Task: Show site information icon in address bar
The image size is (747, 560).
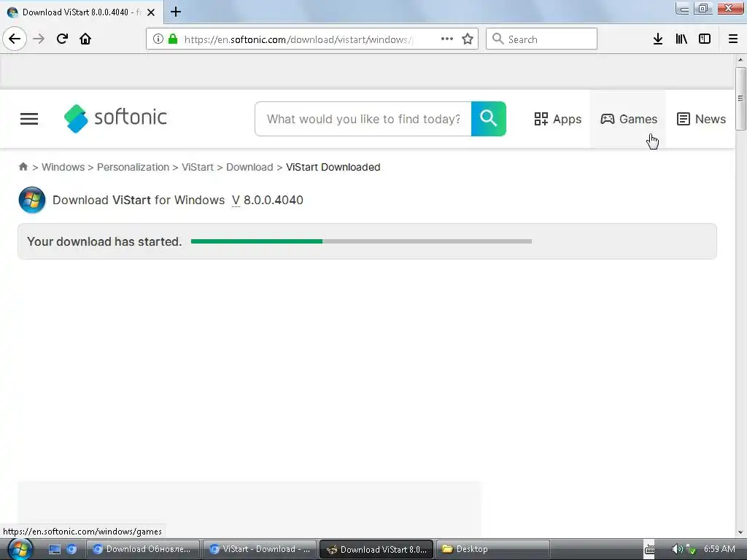Action: (158, 39)
